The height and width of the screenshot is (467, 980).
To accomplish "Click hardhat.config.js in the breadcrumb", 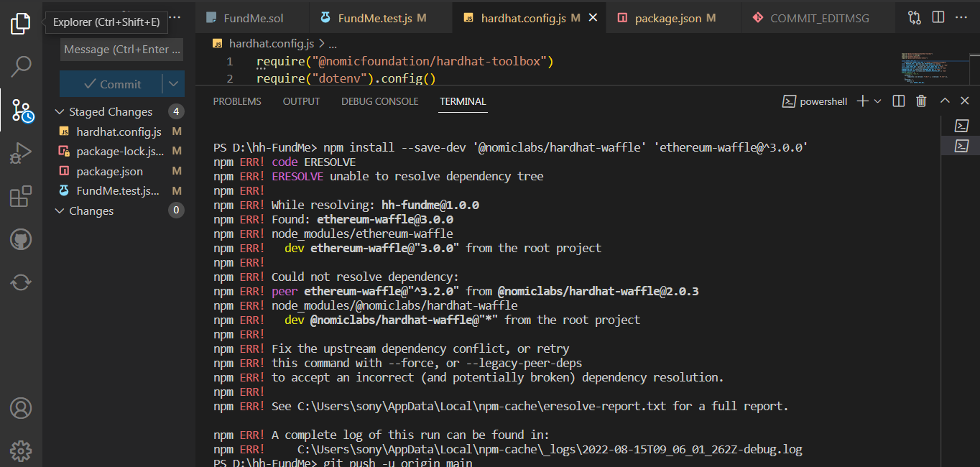I will 270,44.
